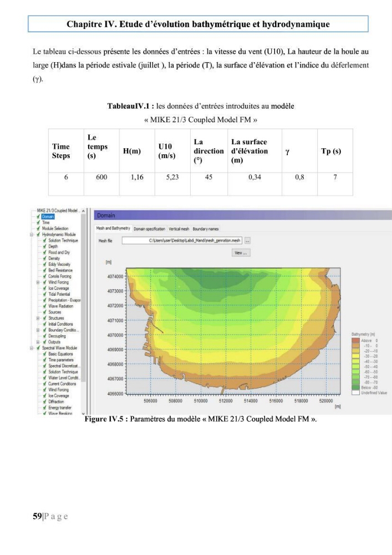Viewport: 392px width, 555px height.
Task: Click the 'Undefined Value' legend swatch
Action: 355,392
